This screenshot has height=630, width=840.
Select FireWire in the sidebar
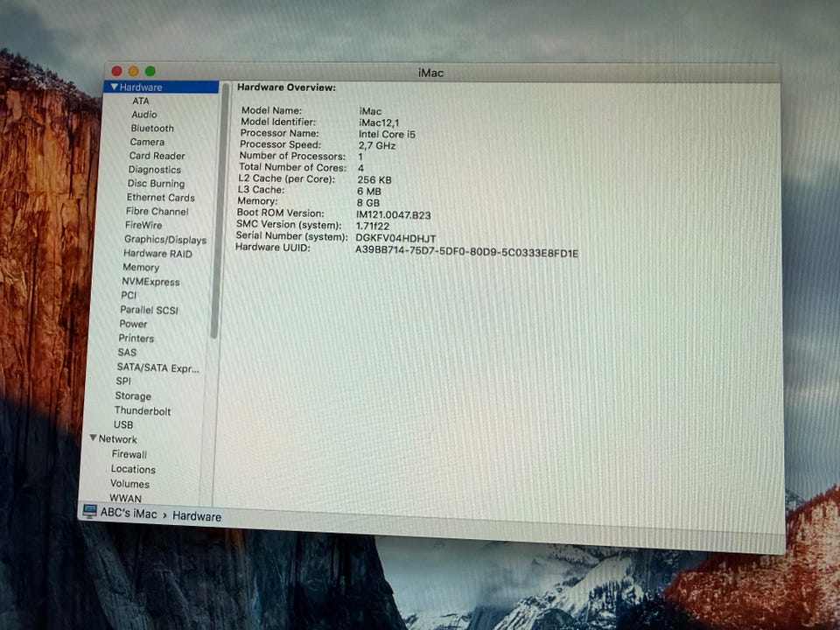coord(143,226)
